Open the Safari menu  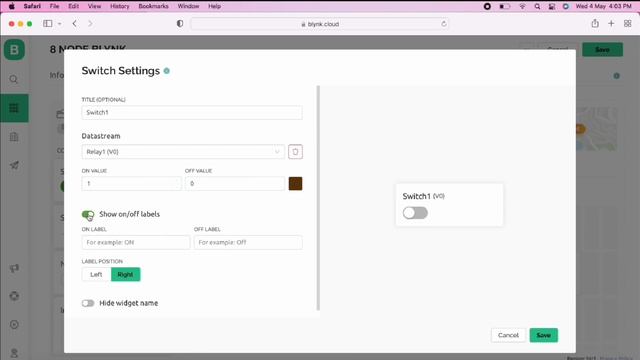pos(32,6)
